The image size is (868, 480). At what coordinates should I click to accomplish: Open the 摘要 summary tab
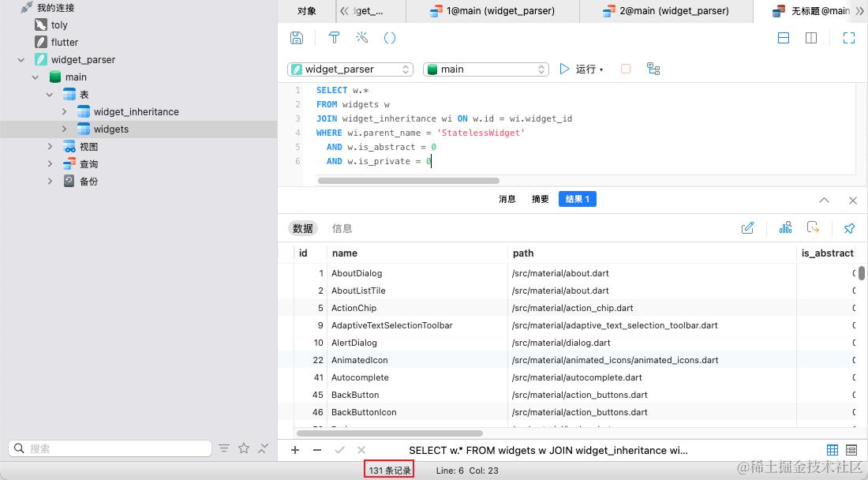point(541,199)
